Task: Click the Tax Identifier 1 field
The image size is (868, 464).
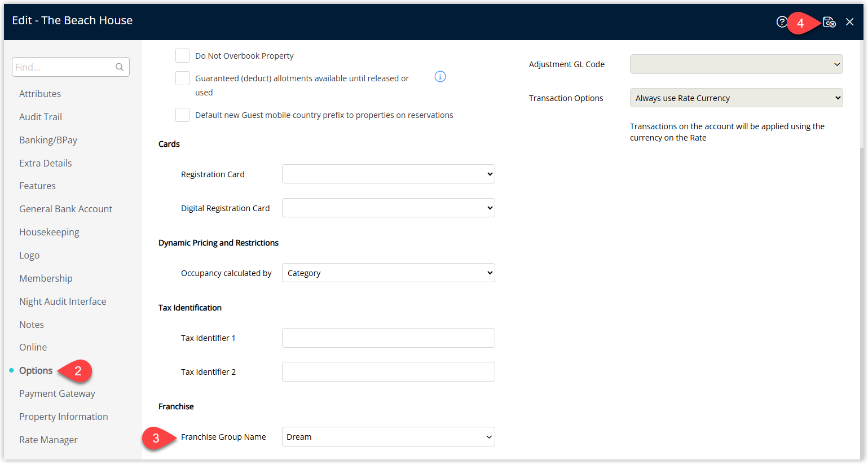Action: tap(388, 338)
